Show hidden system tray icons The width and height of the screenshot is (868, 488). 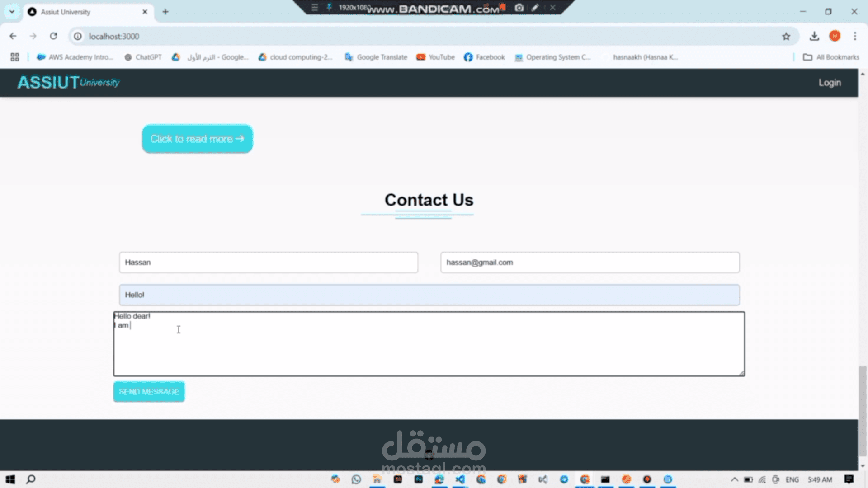point(734,479)
